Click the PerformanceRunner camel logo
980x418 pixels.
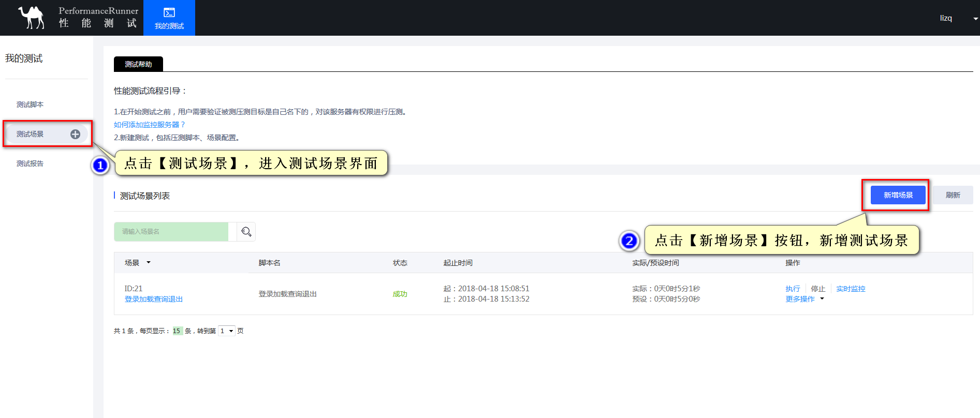click(x=32, y=18)
